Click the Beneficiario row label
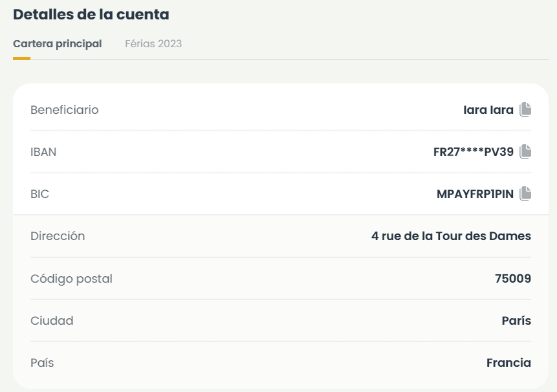Viewport: 557px width, 392px height. (x=65, y=110)
